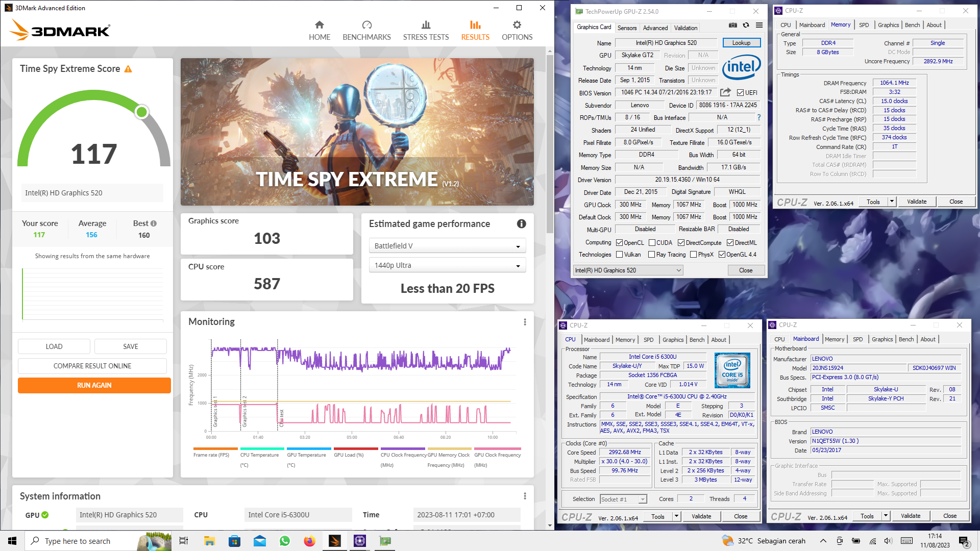Viewport: 980px width, 551px height.
Task: Toggle the DirectCompute checkbox
Action: point(681,243)
